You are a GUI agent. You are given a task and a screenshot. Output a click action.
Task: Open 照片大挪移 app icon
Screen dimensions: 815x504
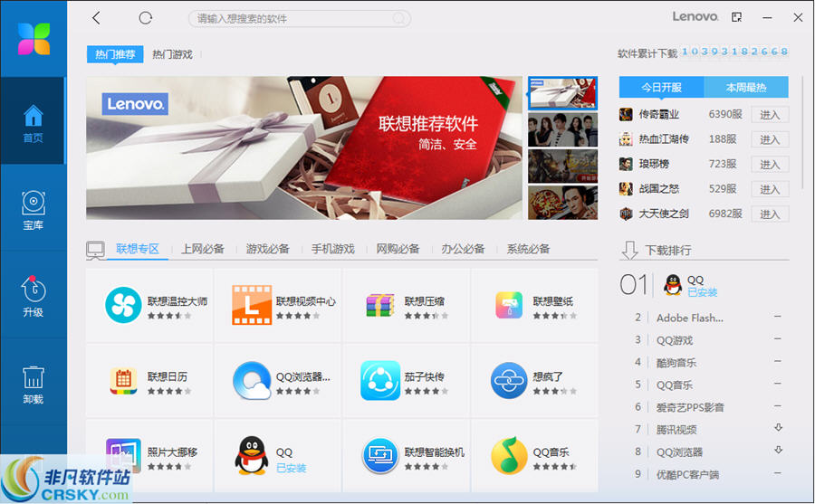(123, 456)
